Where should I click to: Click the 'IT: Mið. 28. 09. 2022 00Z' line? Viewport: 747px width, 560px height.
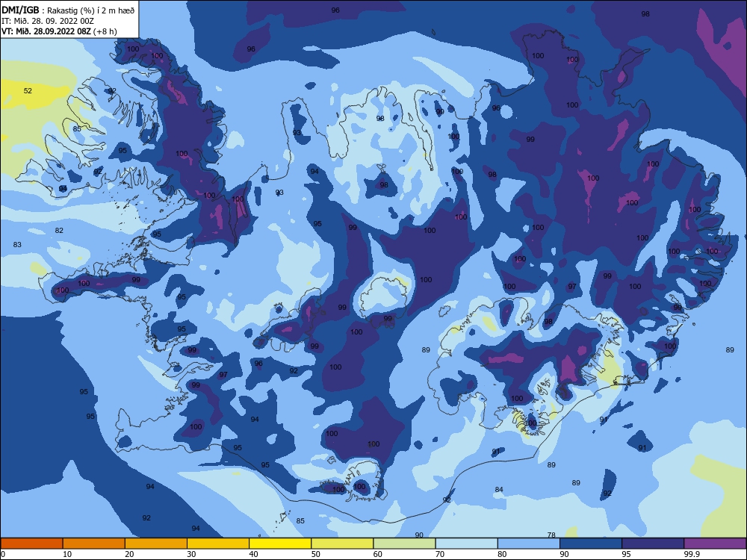coord(48,21)
